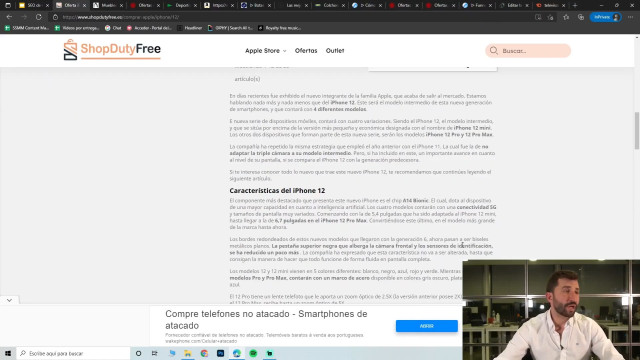Viewport: 640px width, 360px height.
Task: Open the Outlet menu item
Action: (x=335, y=51)
